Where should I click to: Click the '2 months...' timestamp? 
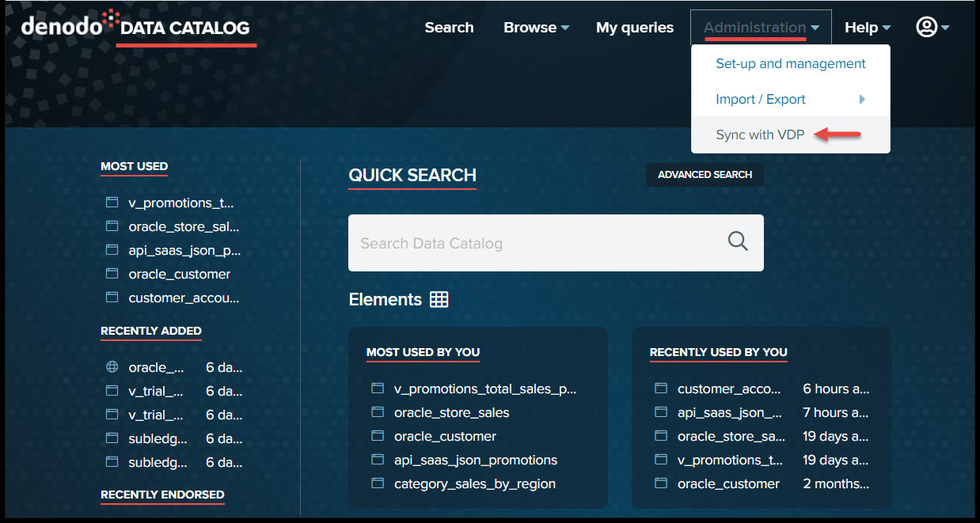tap(836, 483)
